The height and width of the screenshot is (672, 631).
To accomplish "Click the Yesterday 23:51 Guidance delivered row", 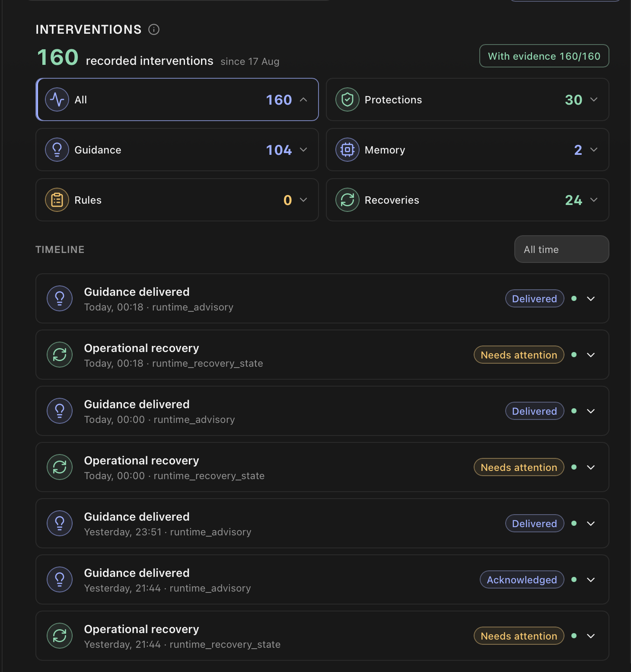I will pos(322,523).
